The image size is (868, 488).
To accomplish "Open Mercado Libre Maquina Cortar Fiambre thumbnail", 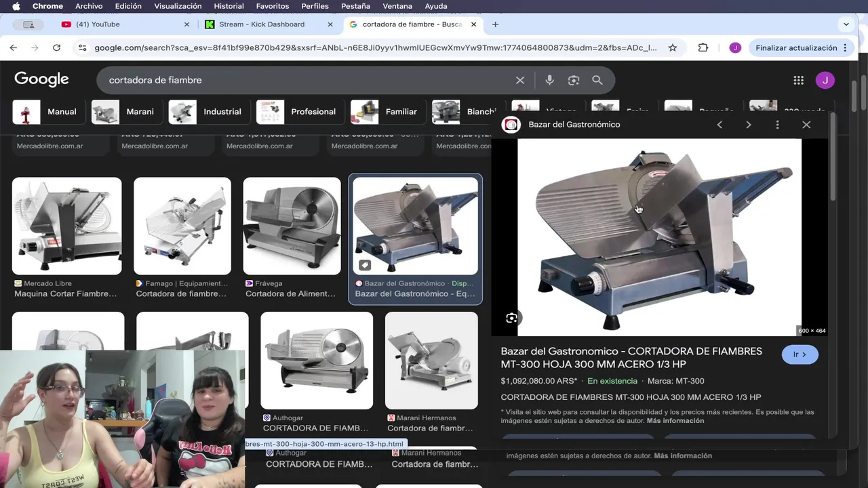I will click(x=67, y=226).
